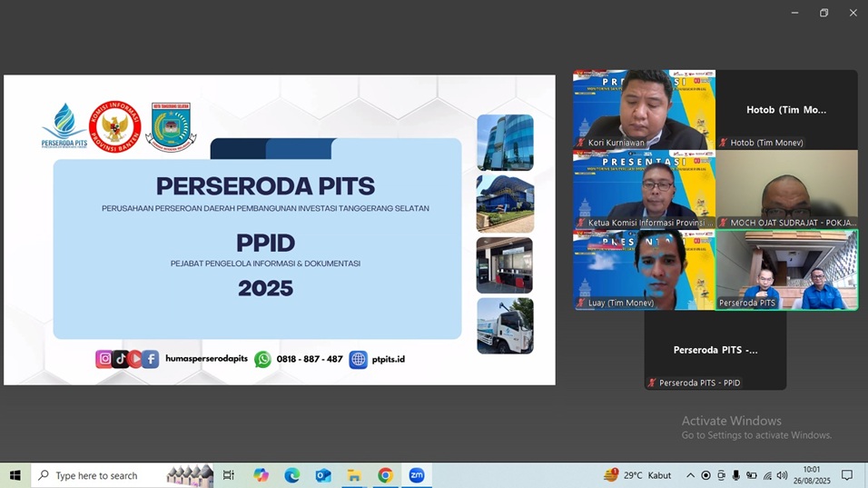Click muted mic icon beside Luay name
The height and width of the screenshot is (488, 868).
pos(581,303)
